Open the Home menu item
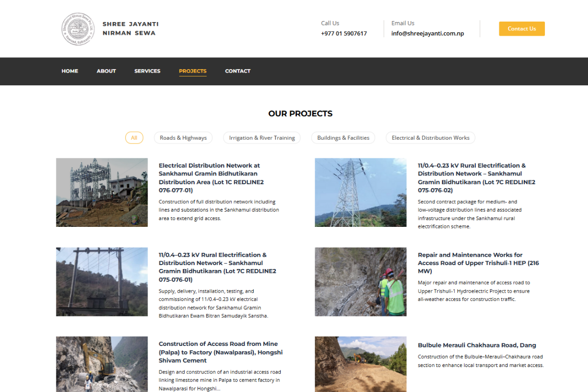This screenshot has width=588, height=392. point(70,71)
